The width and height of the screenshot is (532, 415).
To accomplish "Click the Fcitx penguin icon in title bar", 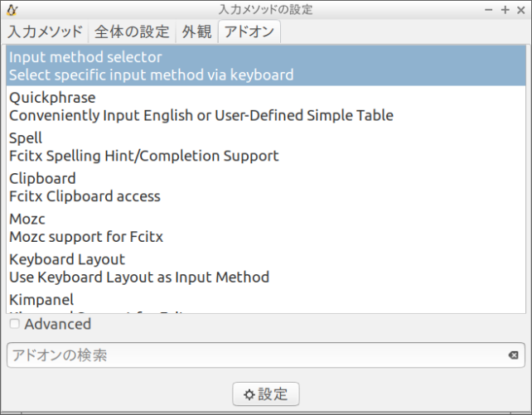I will pyautogui.click(x=12, y=10).
